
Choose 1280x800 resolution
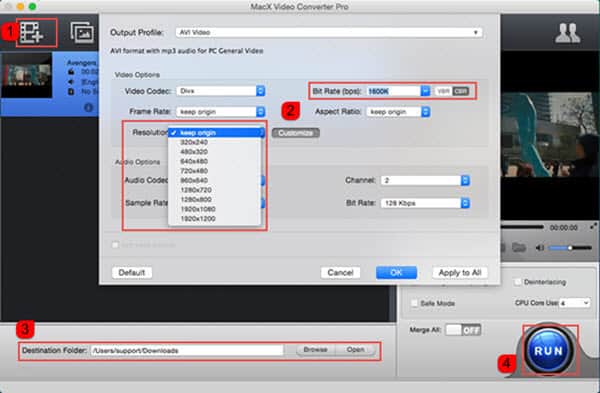click(x=215, y=199)
